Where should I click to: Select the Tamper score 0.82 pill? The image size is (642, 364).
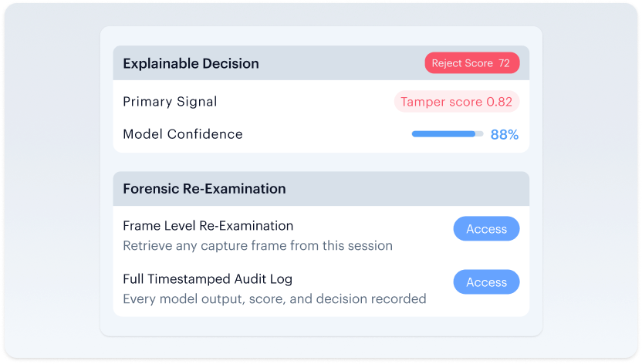(457, 102)
